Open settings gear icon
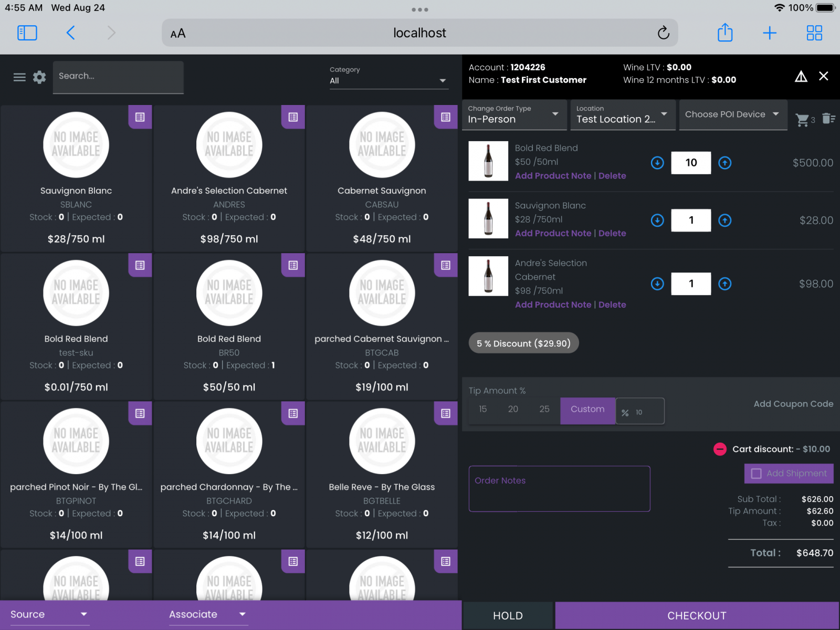The image size is (840, 630). (x=39, y=77)
